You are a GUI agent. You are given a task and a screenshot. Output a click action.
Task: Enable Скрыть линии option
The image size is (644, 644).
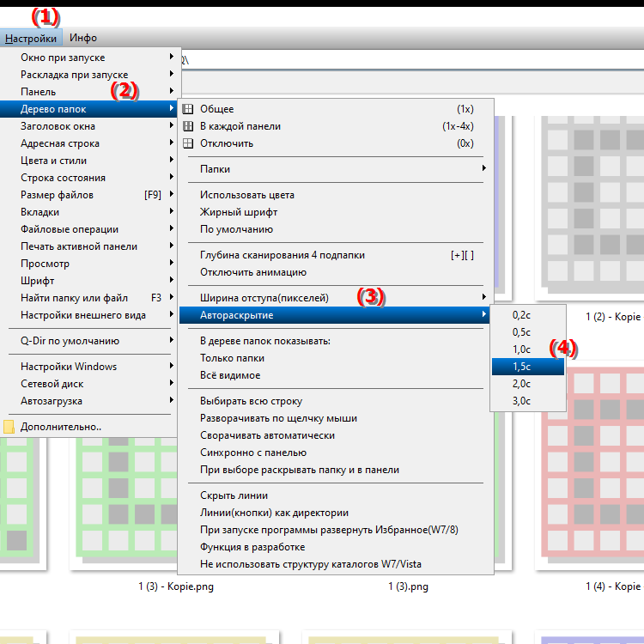tap(234, 495)
